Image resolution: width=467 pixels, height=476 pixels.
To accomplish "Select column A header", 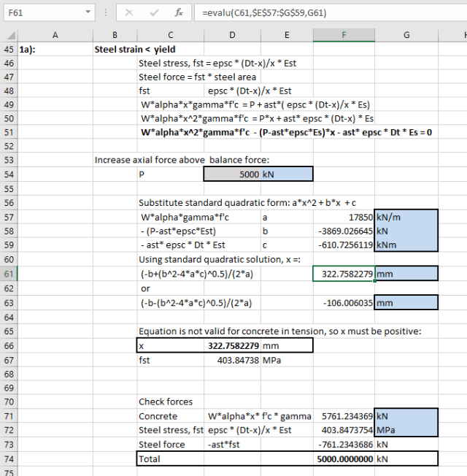I will click(x=55, y=35).
